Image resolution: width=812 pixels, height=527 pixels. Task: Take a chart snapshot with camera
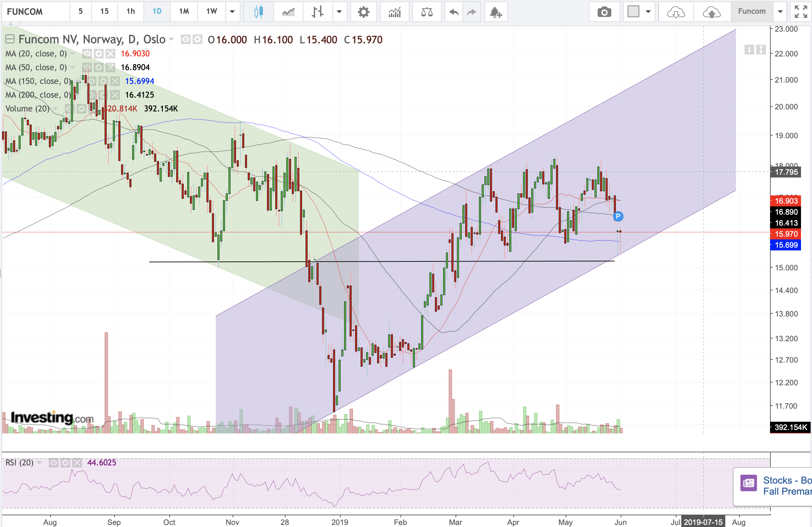(x=604, y=12)
